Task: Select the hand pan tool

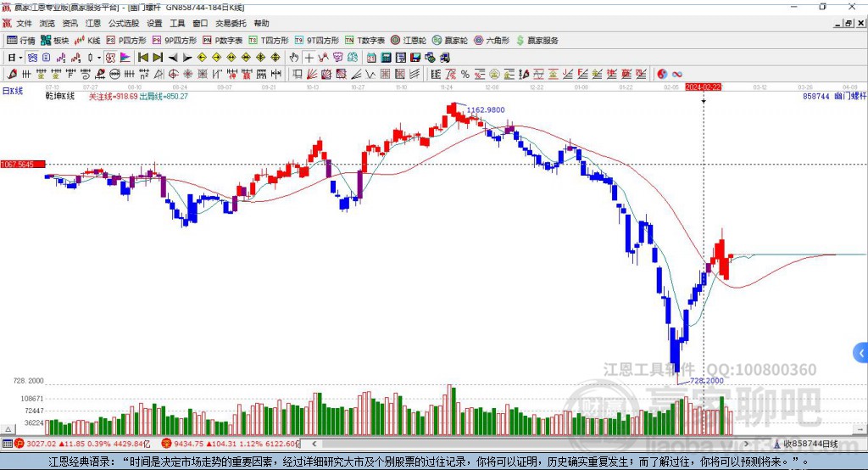Action: (294, 58)
